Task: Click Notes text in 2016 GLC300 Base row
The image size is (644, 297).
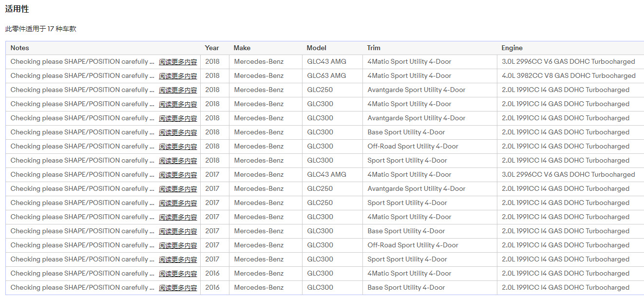Action: 82,287
